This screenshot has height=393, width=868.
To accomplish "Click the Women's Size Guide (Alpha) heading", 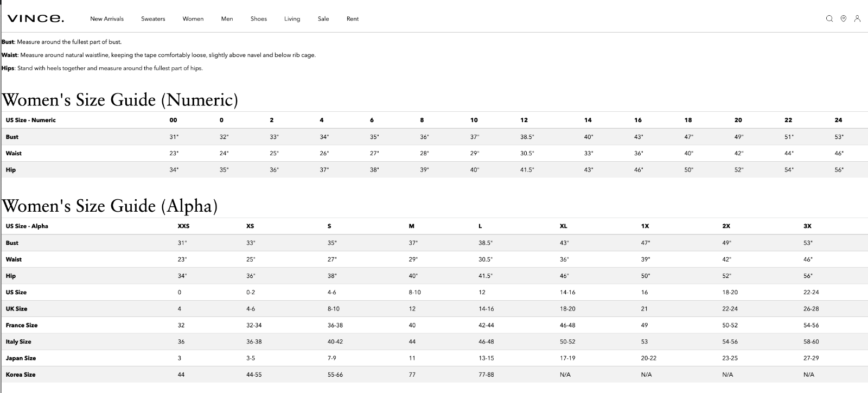I will [x=110, y=206].
